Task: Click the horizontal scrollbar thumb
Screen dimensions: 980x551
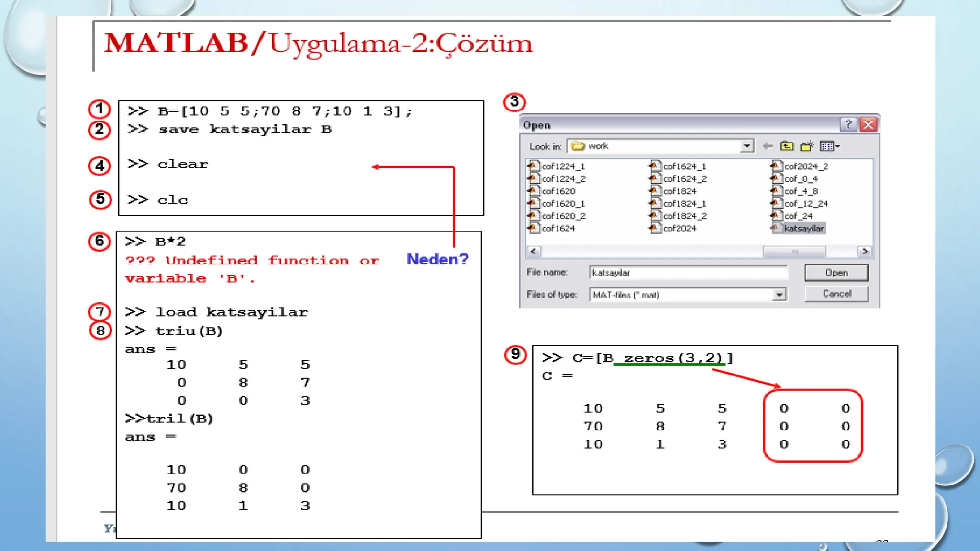Action: (x=794, y=251)
